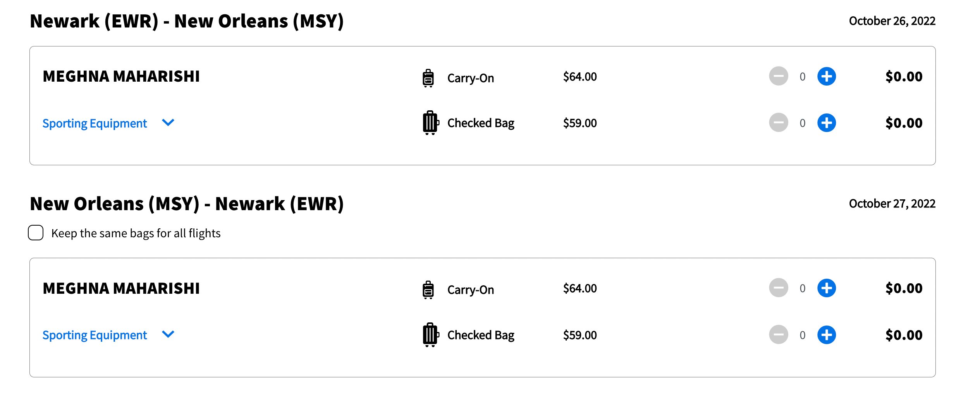
Task: Expand Sporting Equipment chevron for the Newark departure flight
Action: coord(168,123)
